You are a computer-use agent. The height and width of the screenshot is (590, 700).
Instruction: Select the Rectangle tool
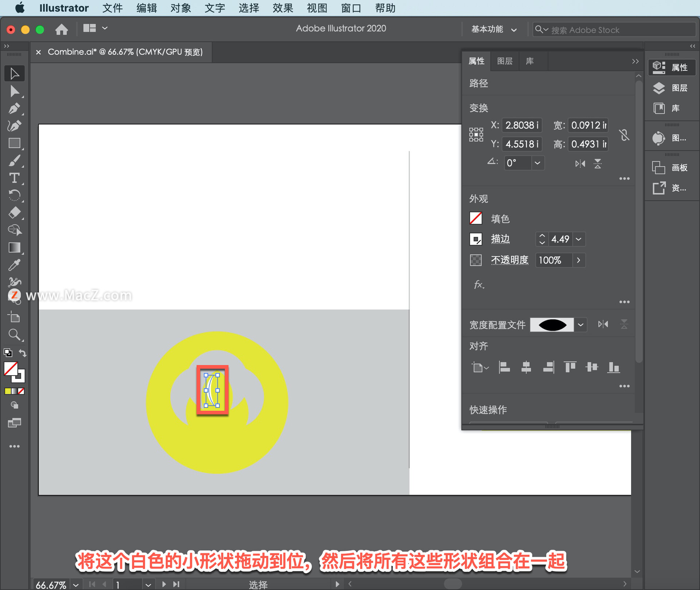pos(14,143)
